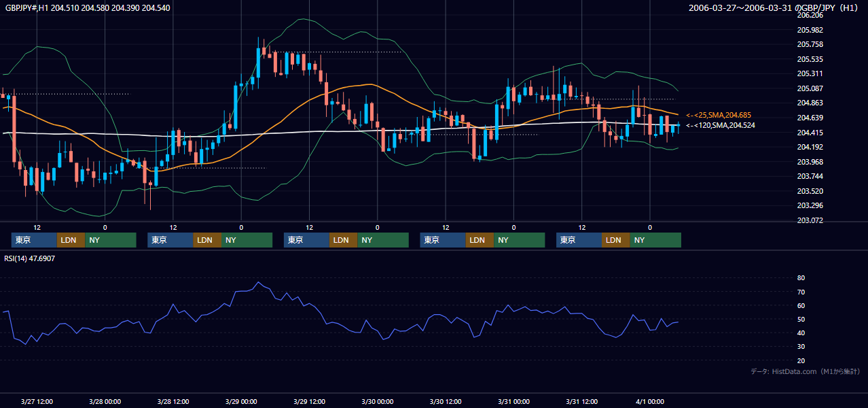Select RSI scale value 50
Image resolution: width=868 pixels, height=408 pixels.
click(801, 319)
